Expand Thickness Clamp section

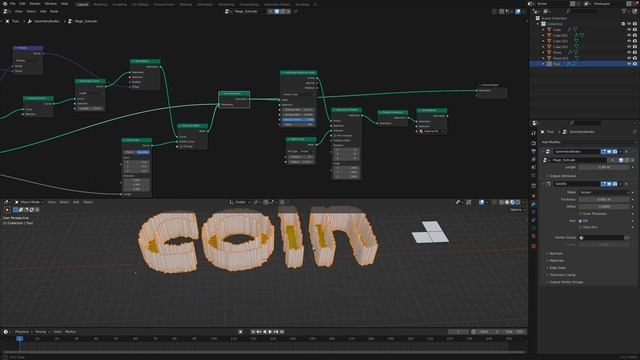coord(562,275)
